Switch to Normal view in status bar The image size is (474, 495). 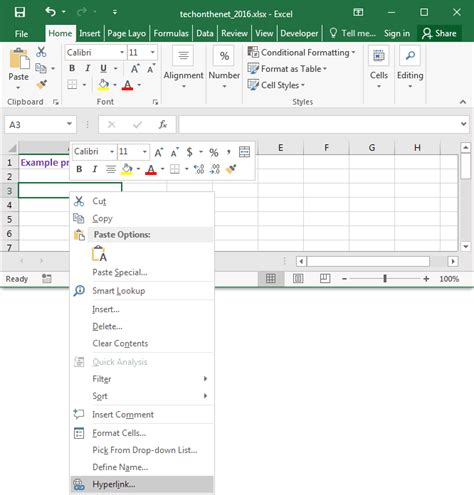[271, 278]
